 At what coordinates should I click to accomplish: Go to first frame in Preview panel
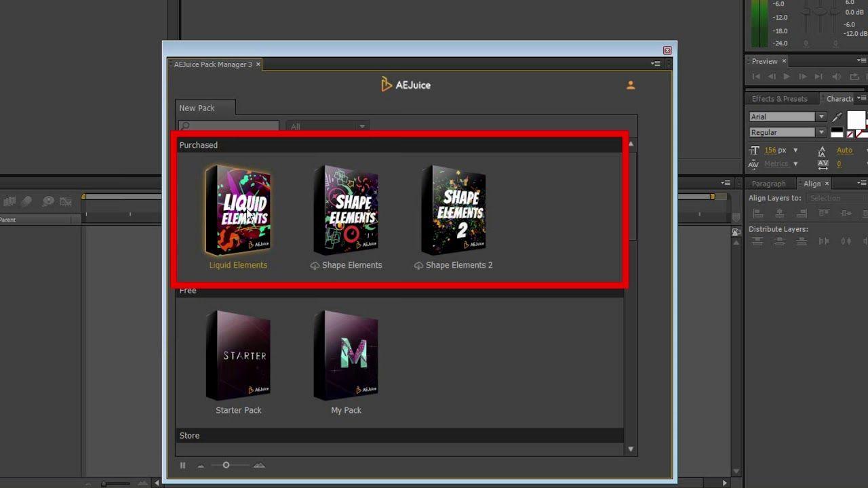[x=756, y=77]
